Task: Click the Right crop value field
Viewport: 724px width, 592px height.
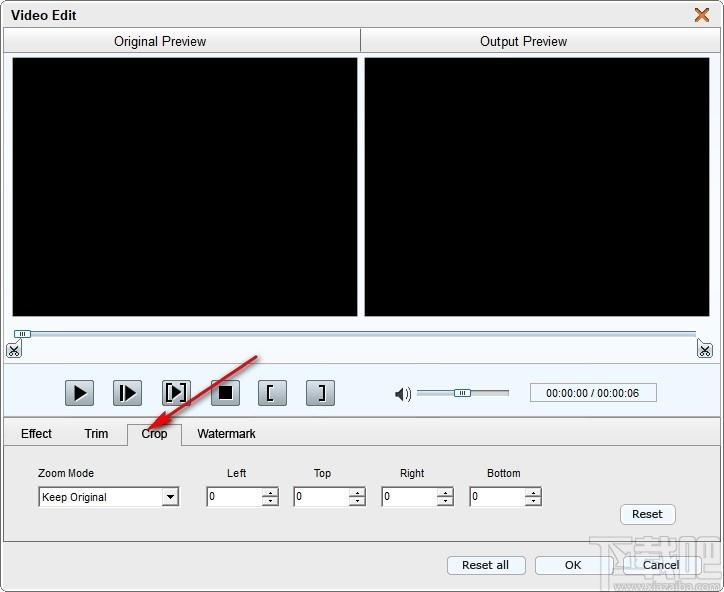Action: coord(410,496)
